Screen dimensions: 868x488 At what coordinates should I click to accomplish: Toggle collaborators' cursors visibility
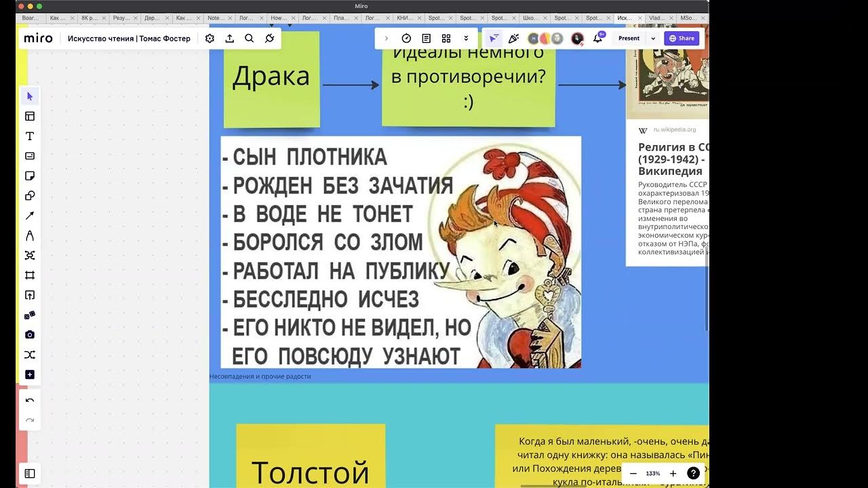click(x=494, y=39)
